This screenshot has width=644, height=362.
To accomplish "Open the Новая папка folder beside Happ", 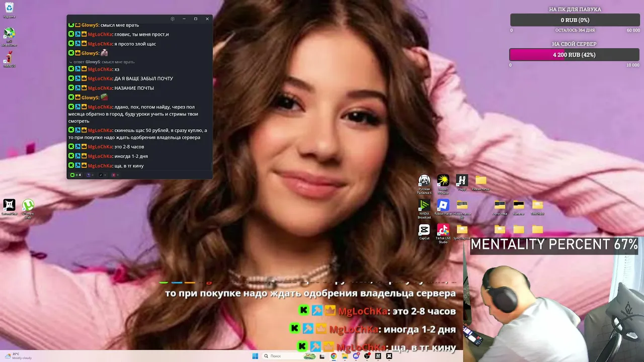I will tap(481, 182).
